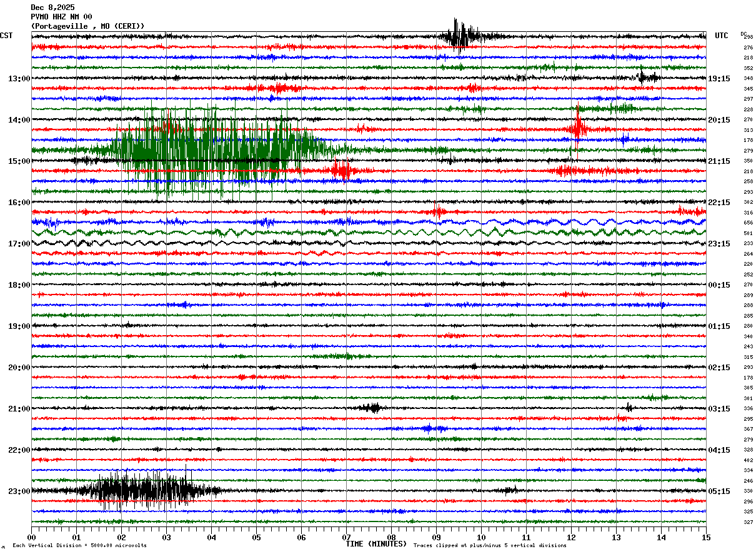Click the 22:15 UTC time label
This screenshot has width=756, height=554.
[719, 203]
